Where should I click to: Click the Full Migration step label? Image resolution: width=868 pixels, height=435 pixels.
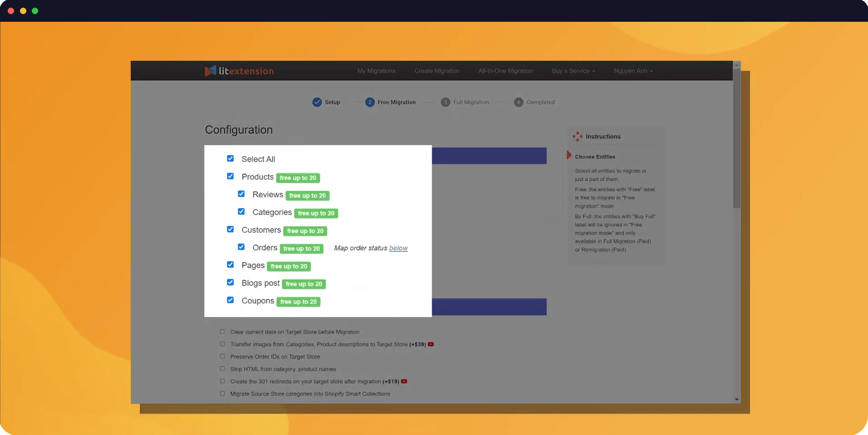coord(471,102)
